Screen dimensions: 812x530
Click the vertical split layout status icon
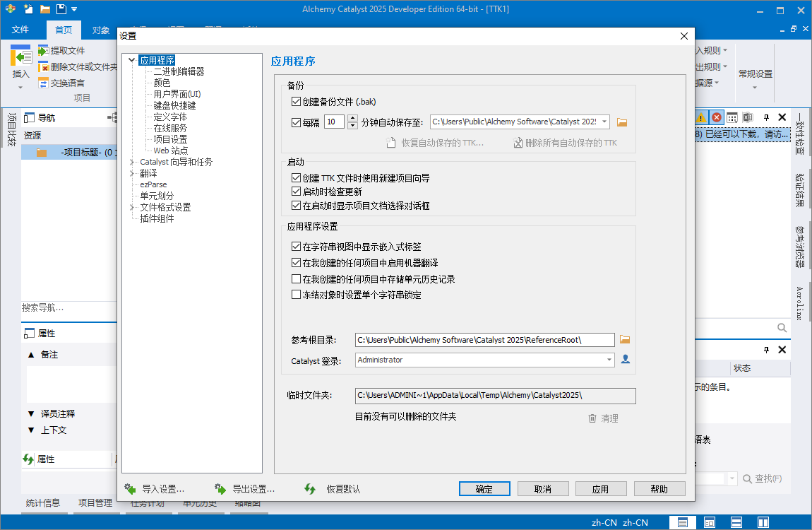[763, 522]
